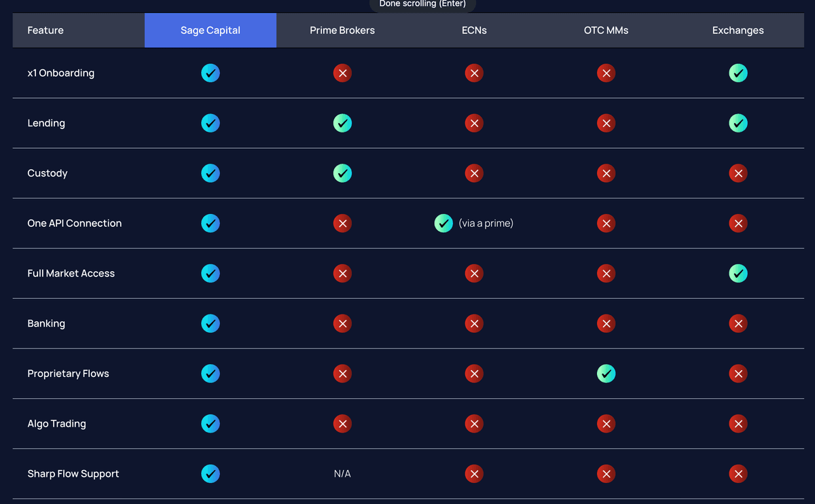
Task: Click OTC MMs cross in Algo Trading row
Action: click(606, 423)
